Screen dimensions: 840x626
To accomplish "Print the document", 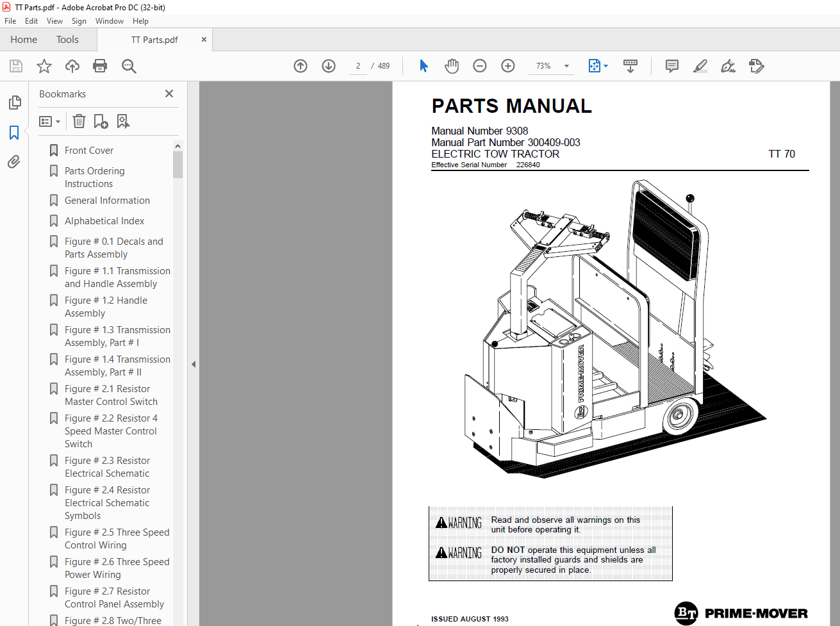I will click(x=100, y=66).
